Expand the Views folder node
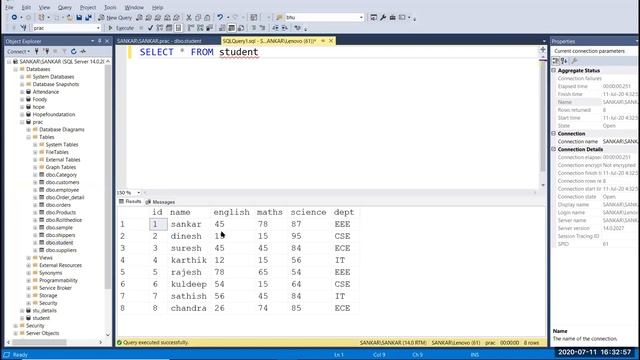This screenshot has width=640, height=360. [29, 258]
